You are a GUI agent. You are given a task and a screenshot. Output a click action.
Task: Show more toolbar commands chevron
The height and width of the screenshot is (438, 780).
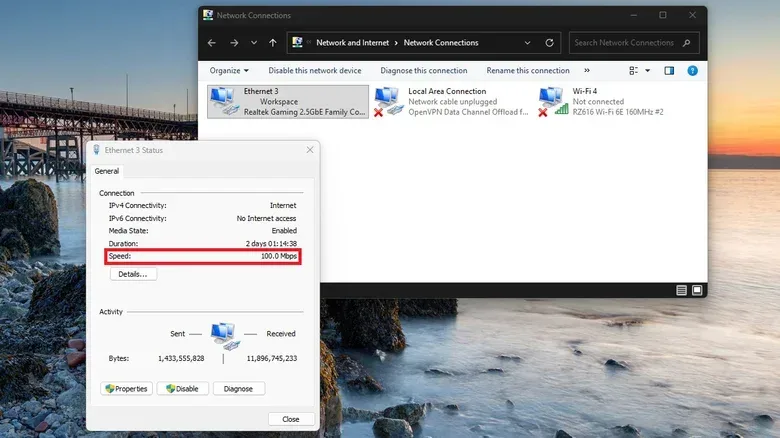pyautogui.click(x=587, y=71)
